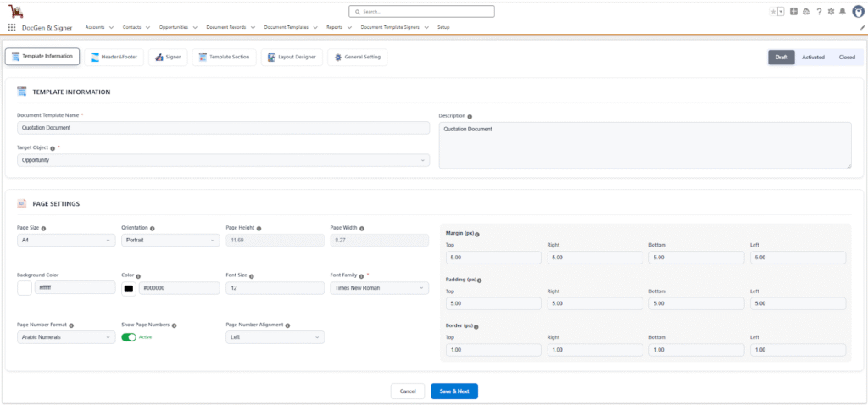Click the favorites star icon
This screenshot has height=405, width=868.
pyautogui.click(x=772, y=11)
